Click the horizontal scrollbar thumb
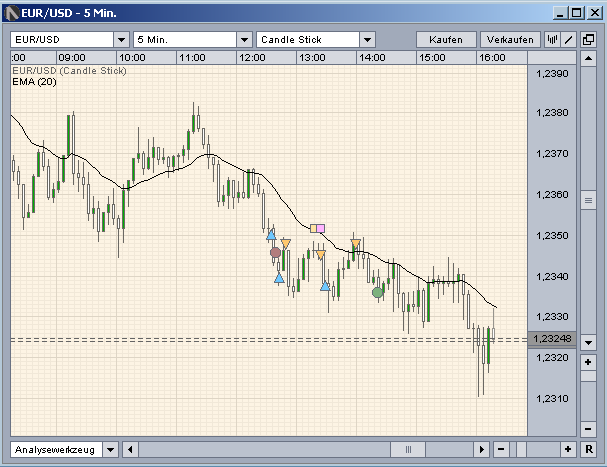This screenshot has height=467, width=607. pos(408,450)
